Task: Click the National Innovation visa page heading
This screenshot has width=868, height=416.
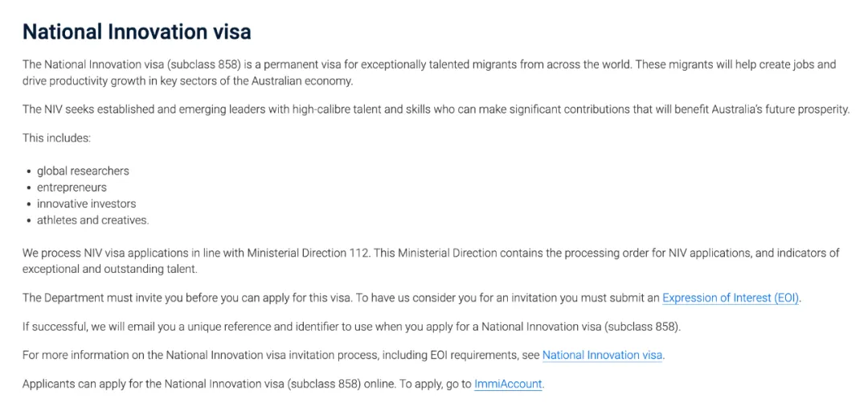Action: click(x=137, y=31)
